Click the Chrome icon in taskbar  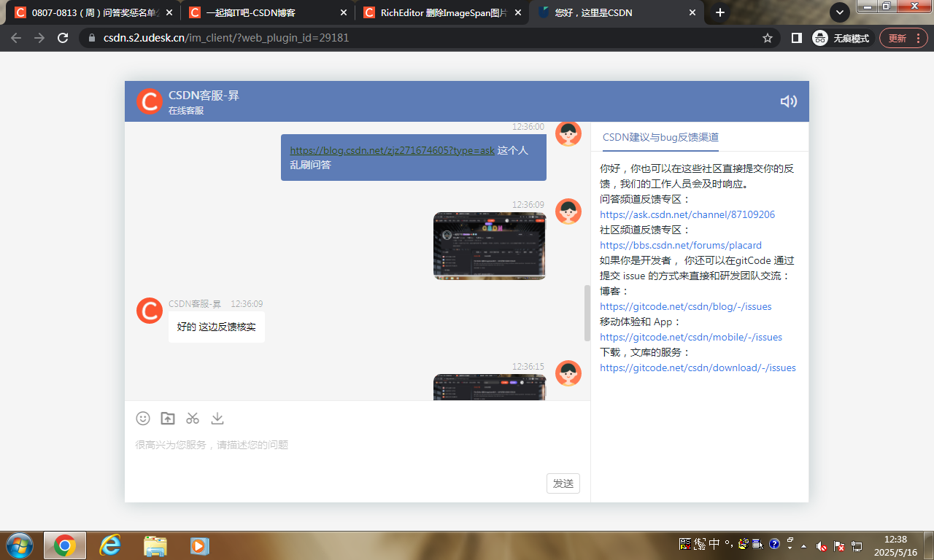(x=65, y=545)
